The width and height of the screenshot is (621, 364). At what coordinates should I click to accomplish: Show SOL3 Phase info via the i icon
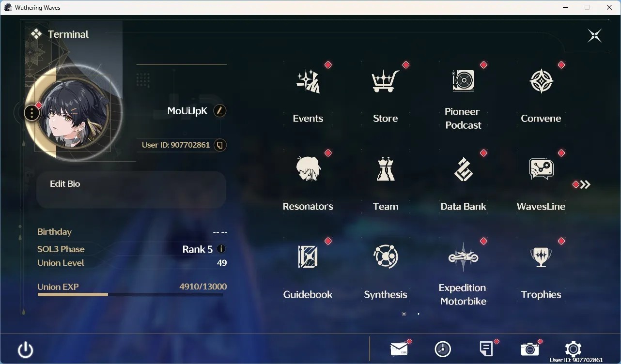pyautogui.click(x=221, y=249)
